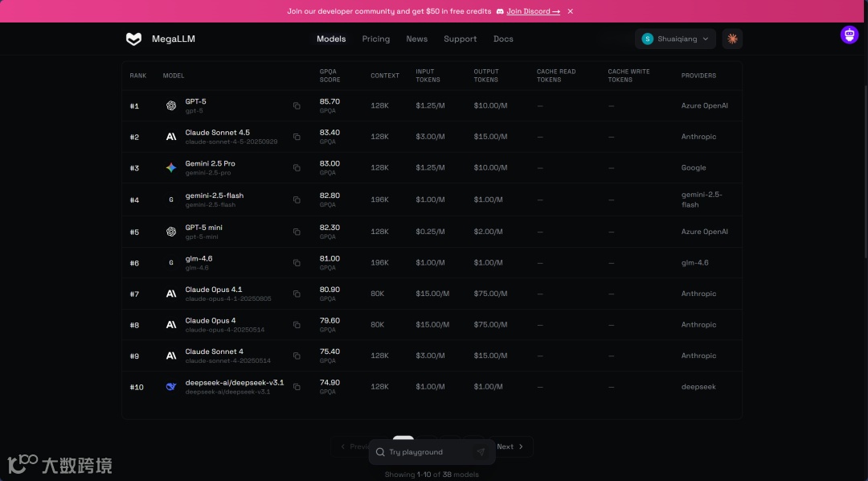Click the Google provider cell

[x=694, y=168]
